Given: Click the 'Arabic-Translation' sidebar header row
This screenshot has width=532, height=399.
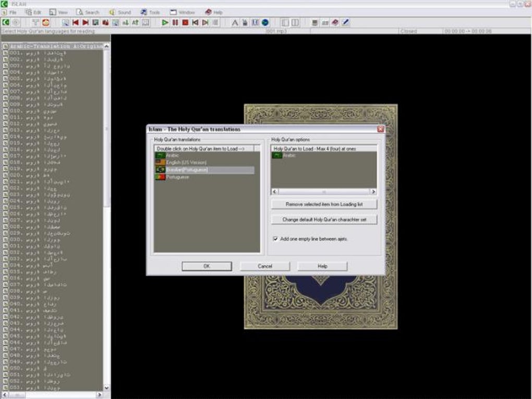Looking at the screenshot, I should (53, 46).
